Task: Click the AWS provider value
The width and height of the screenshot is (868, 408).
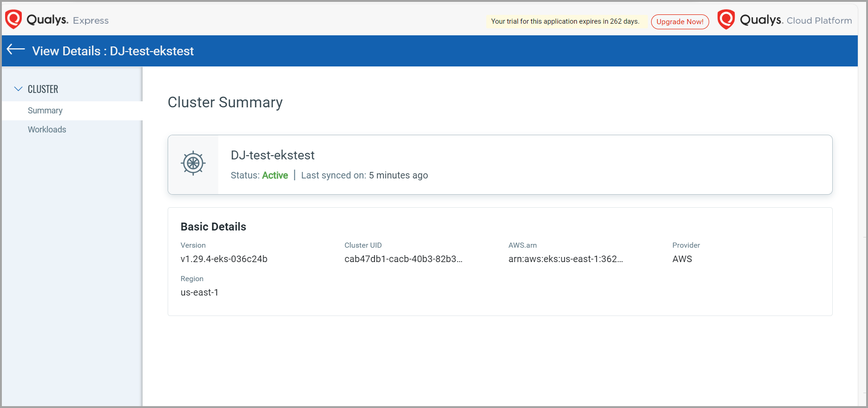Action: (x=682, y=259)
